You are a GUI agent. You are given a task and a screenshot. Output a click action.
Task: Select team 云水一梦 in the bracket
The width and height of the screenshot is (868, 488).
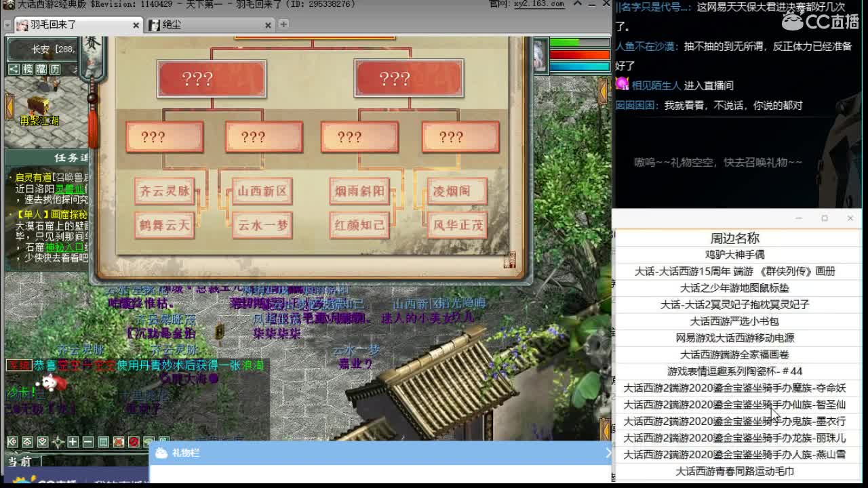tap(262, 225)
